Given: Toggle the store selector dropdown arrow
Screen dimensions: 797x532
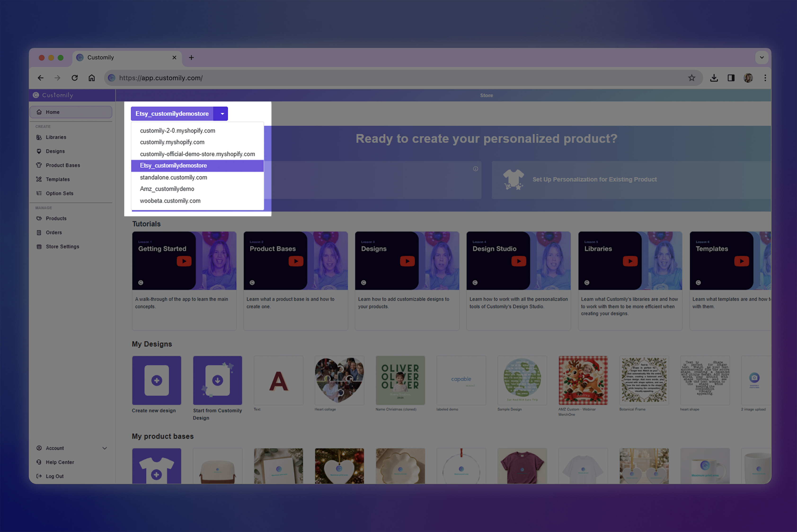Looking at the screenshot, I should (222, 114).
